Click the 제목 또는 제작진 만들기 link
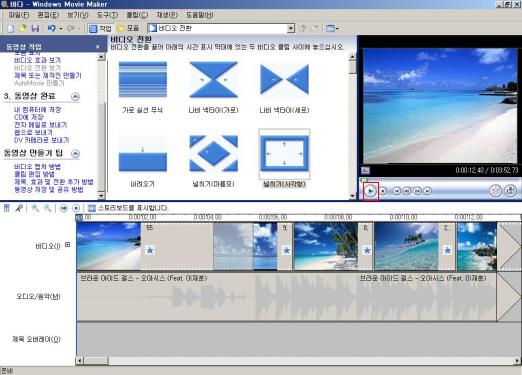 pos(48,75)
